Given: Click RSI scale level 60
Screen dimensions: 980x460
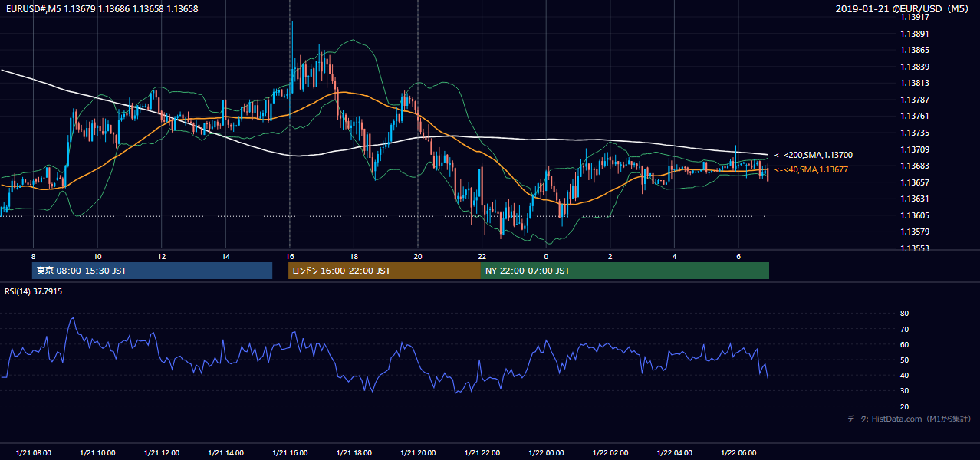Looking at the screenshot, I should pos(904,344).
